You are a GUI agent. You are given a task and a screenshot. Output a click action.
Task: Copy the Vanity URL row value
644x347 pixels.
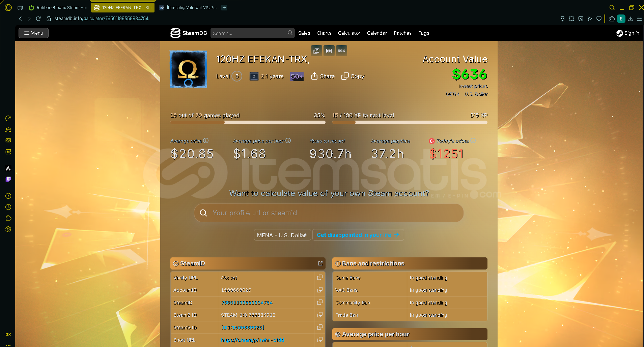(320, 277)
